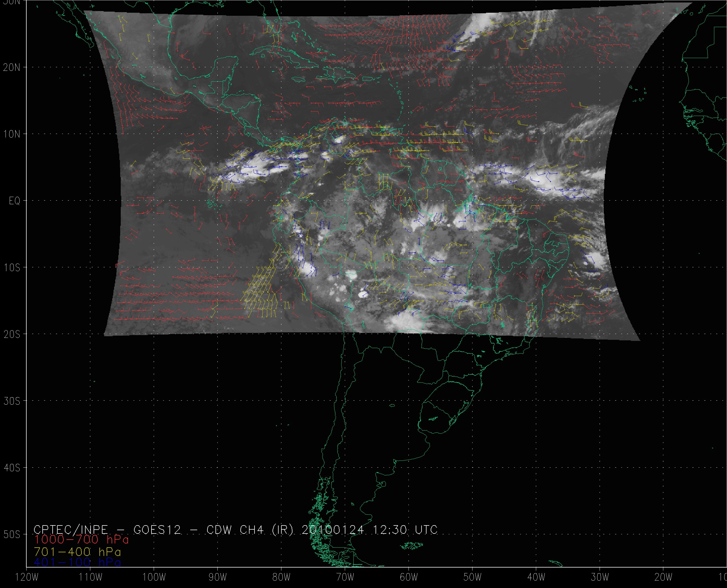727x588 pixels.
Task: Click the yellow 701-400 hPa legend entry
Action: coord(77,551)
